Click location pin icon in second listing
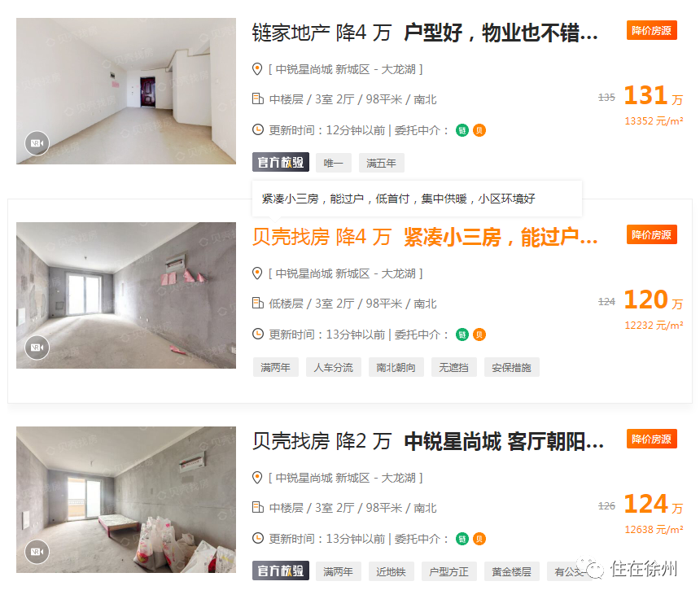Viewport: 700px width, 599px height. (x=257, y=273)
